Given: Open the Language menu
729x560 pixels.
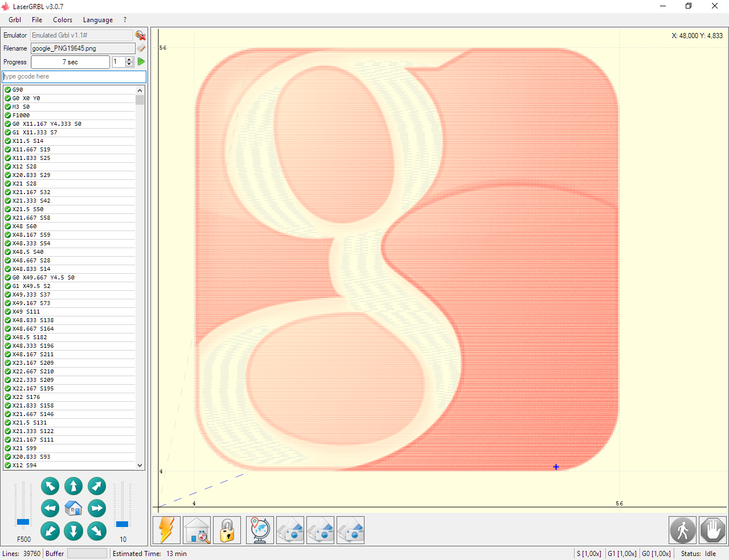Looking at the screenshot, I should pyautogui.click(x=98, y=20).
